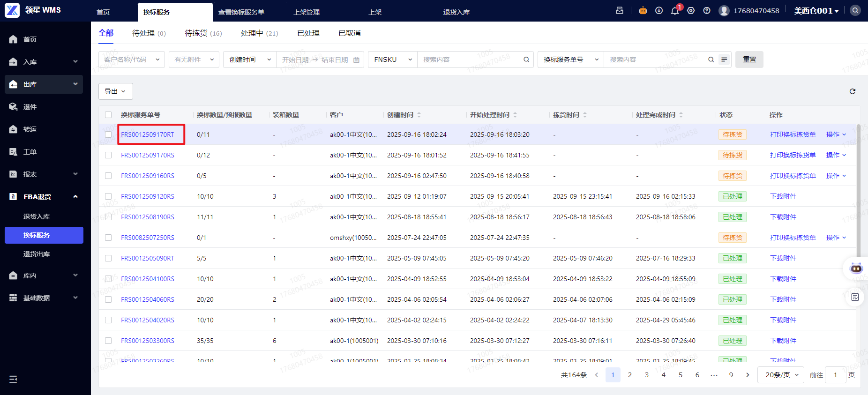Sort by 创建时间 column arrows
868x395 pixels.
(x=419, y=115)
